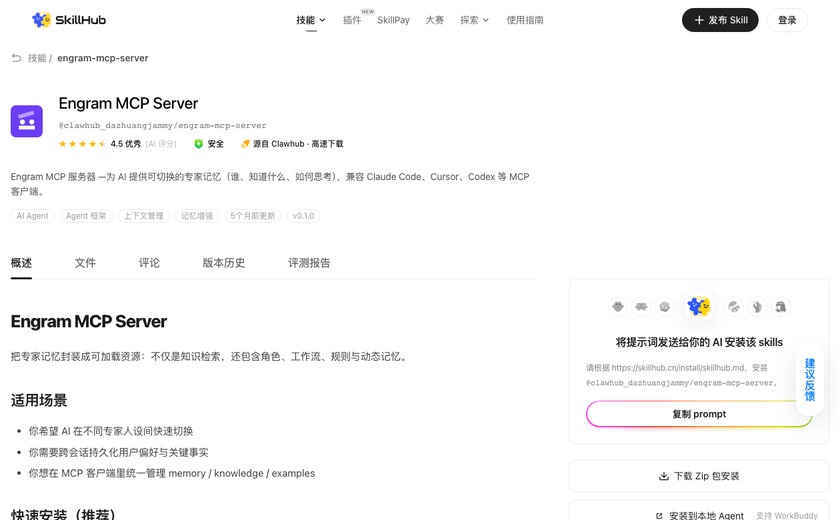The image size is (840, 520).
Task: Open the 建议反馈 floating side button
Action: 809,380
